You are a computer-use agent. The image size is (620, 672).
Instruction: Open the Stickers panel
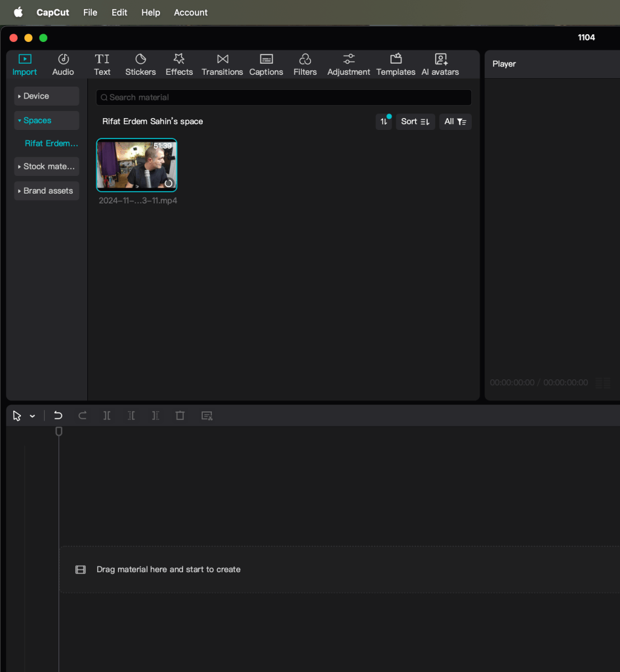(x=140, y=65)
